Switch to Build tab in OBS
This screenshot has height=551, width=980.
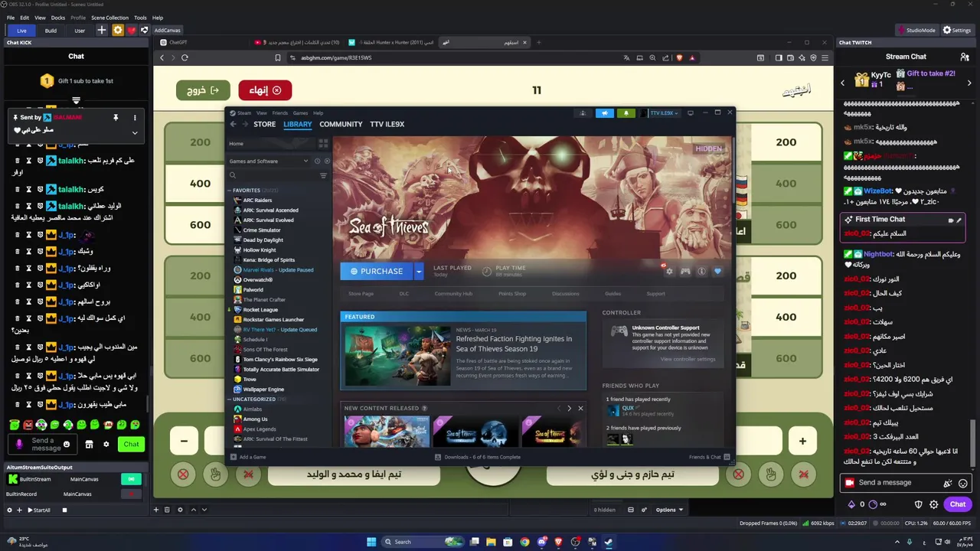[51, 31]
